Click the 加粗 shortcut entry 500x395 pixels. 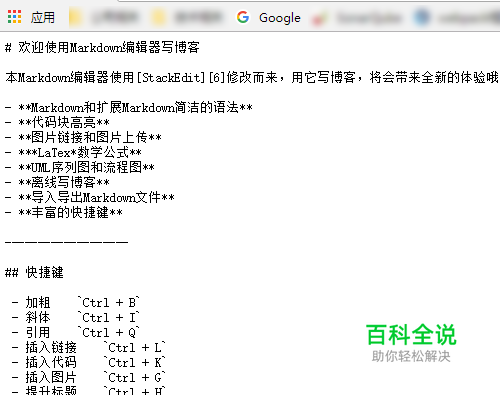click(38, 303)
